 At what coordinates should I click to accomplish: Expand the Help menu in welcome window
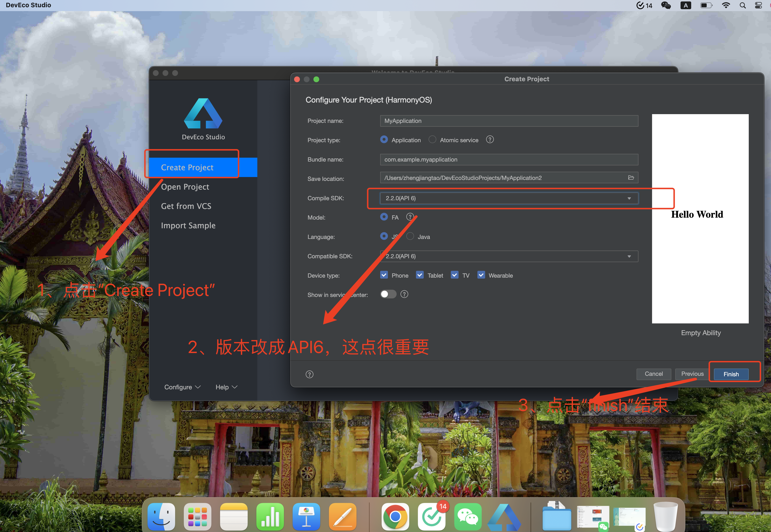[x=226, y=387]
